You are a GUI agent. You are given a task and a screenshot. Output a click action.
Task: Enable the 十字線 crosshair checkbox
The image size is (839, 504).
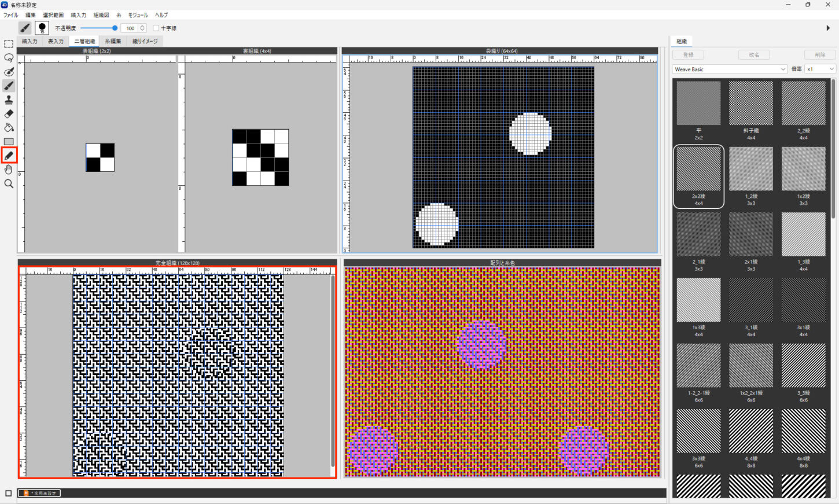156,28
